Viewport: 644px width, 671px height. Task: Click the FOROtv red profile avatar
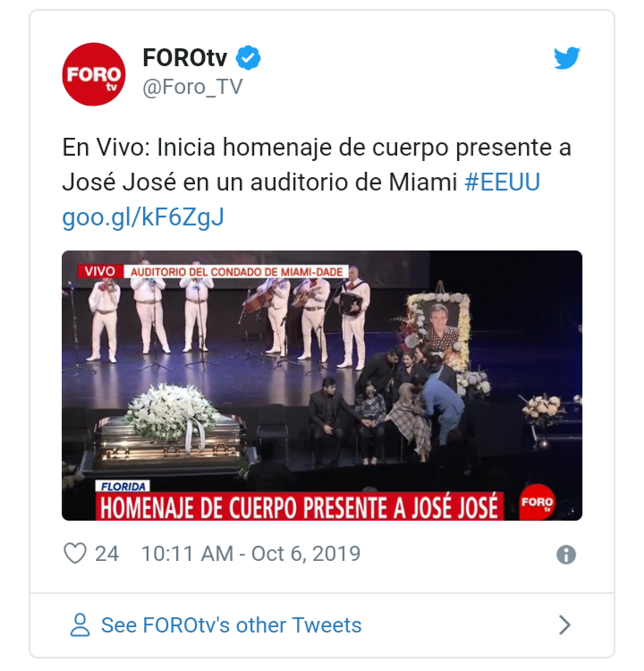(x=94, y=74)
